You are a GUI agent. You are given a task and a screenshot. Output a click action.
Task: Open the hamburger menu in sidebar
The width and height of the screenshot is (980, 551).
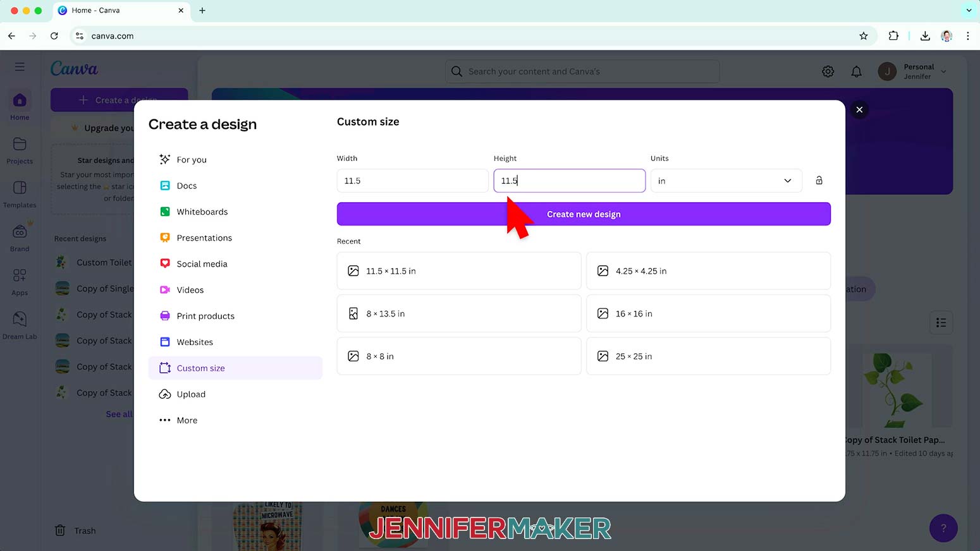point(20,66)
